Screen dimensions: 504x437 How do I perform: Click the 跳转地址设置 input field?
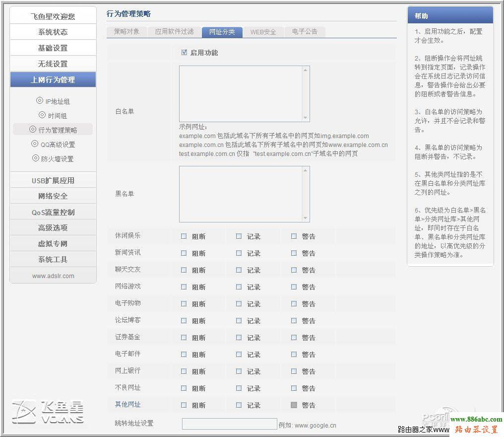click(x=229, y=424)
